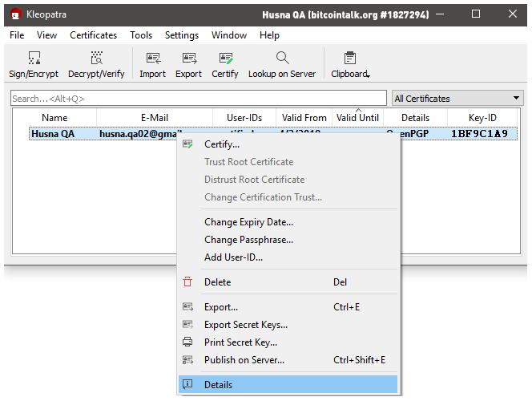Sort by the Valid Until column header
The image size is (532, 401).
(x=357, y=118)
